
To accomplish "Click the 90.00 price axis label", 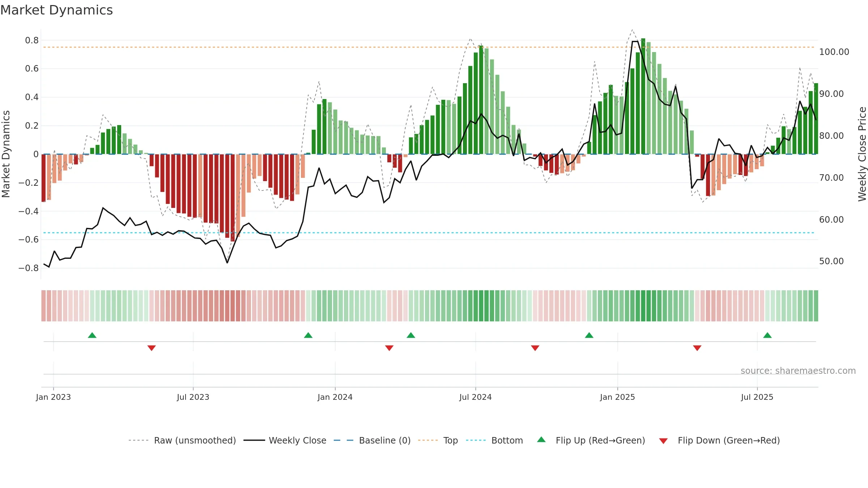I will tap(831, 94).
